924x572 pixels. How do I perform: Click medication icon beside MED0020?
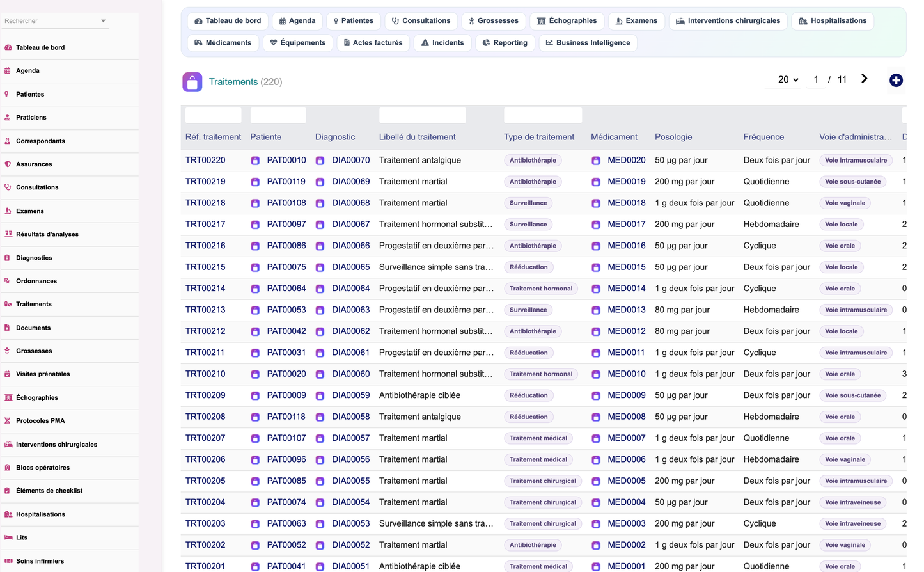(x=596, y=161)
